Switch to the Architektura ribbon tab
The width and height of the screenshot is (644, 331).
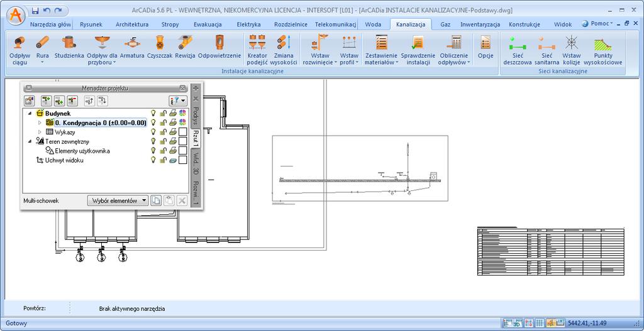pyautogui.click(x=132, y=24)
